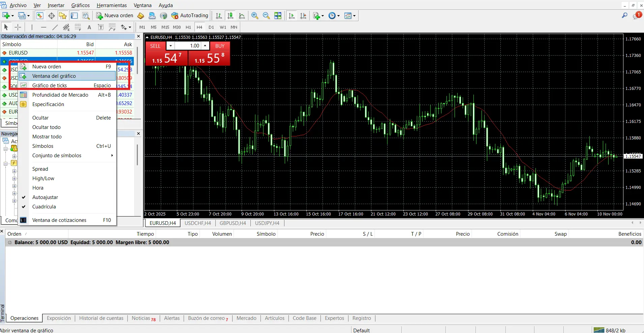The image size is (644, 333).
Task: Open the Strategy Tester
Action: [x=86, y=15]
